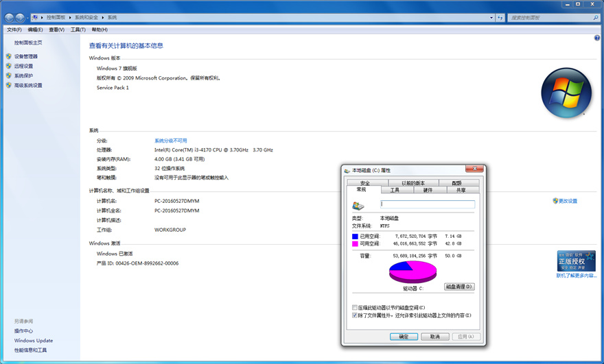Click the 应用(A) button
The height and width of the screenshot is (364, 604).
coord(466,337)
